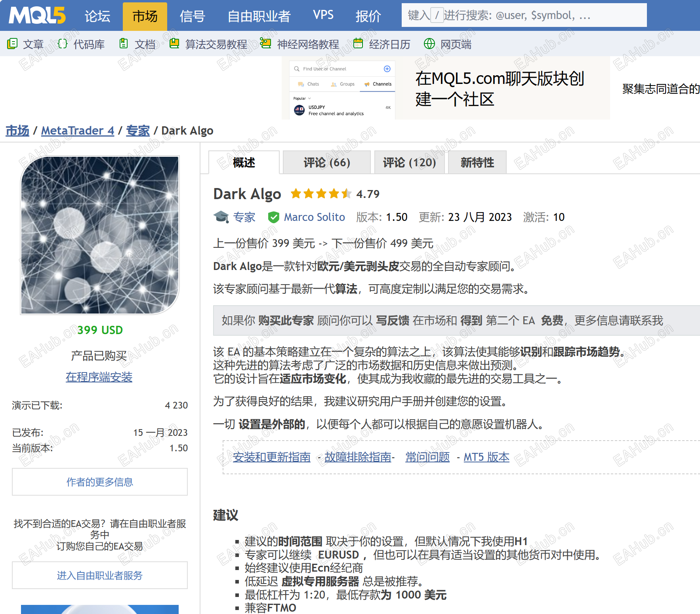Click the 4.79 rating value
This screenshot has width=700, height=614.
pyautogui.click(x=368, y=194)
